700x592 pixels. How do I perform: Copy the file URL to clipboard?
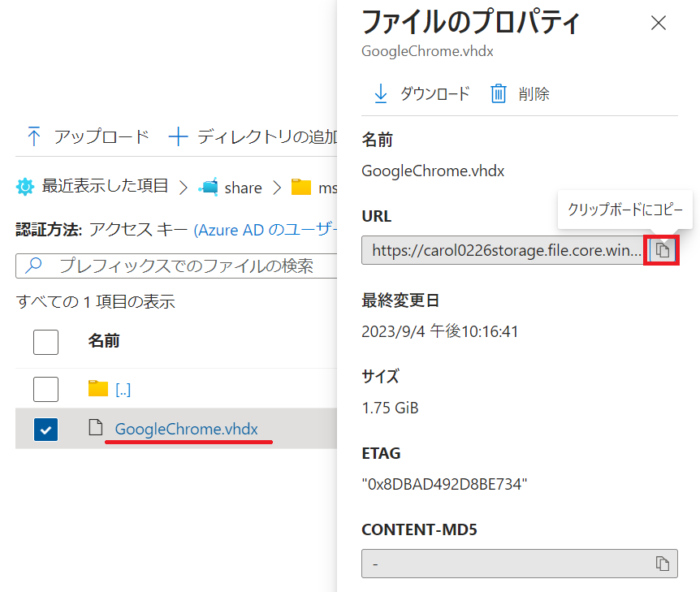pos(662,250)
